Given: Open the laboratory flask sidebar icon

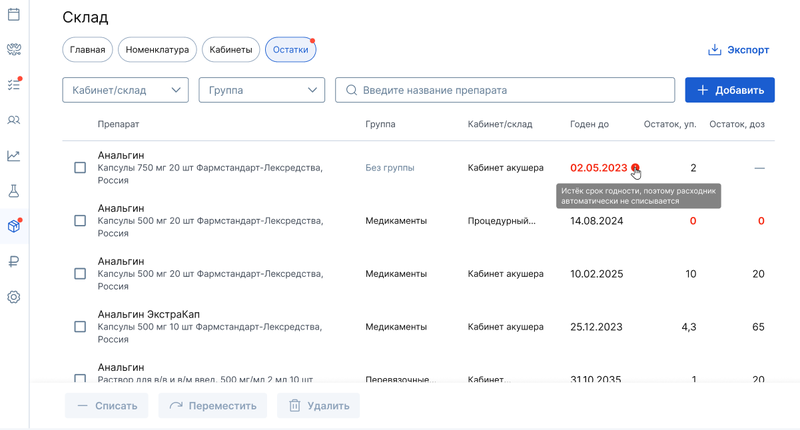Looking at the screenshot, I should click(x=14, y=191).
